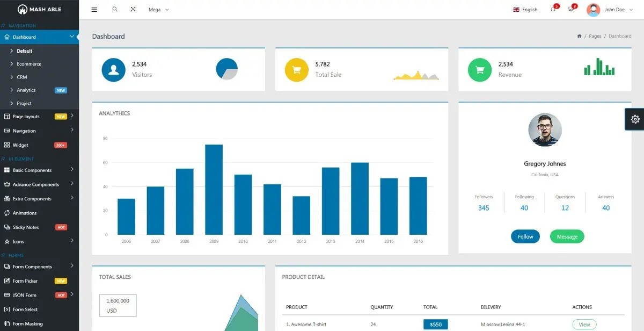Image resolution: width=644 pixels, height=331 pixels.
Task: Click the Dashboard breadcrumb link
Action: click(620, 36)
